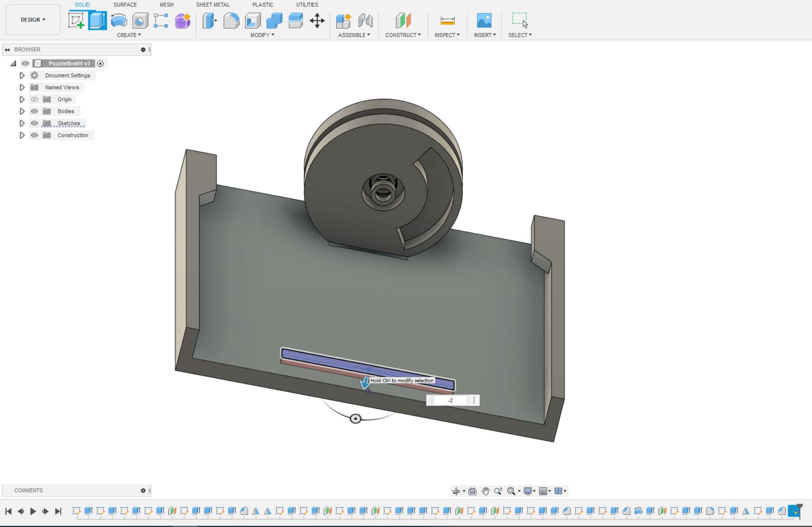Activate the Shell tool

[253, 20]
